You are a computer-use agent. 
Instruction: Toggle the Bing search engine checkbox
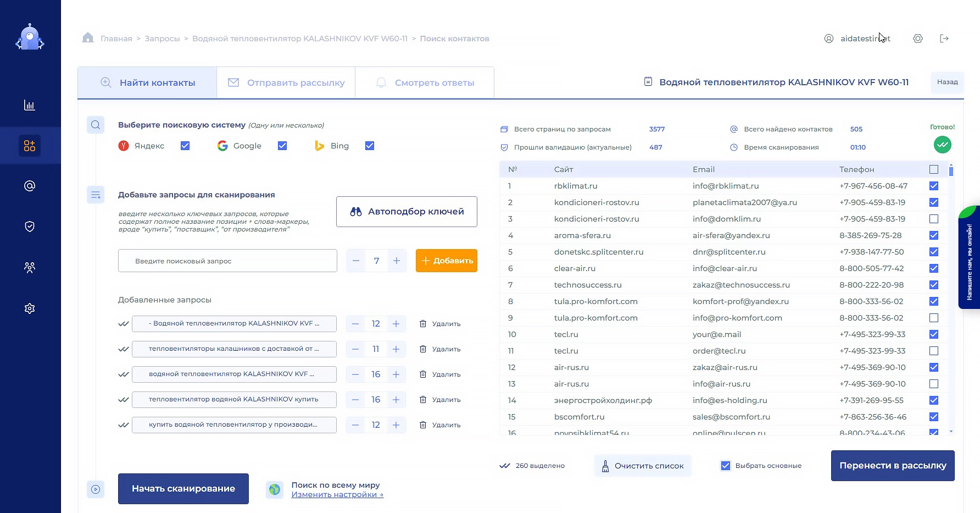[370, 146]
